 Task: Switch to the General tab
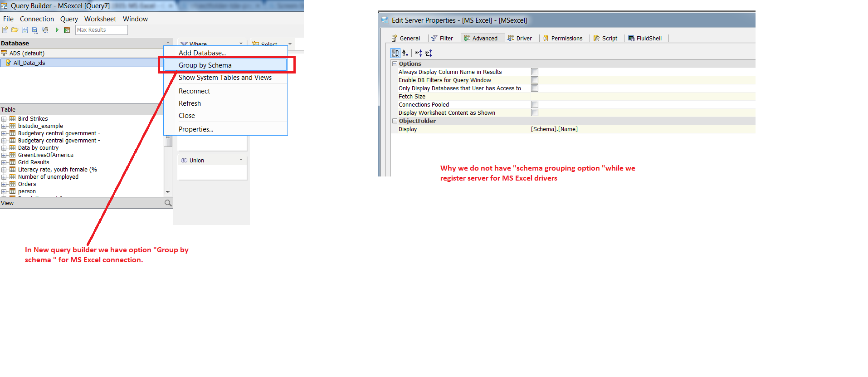(406, 39)
